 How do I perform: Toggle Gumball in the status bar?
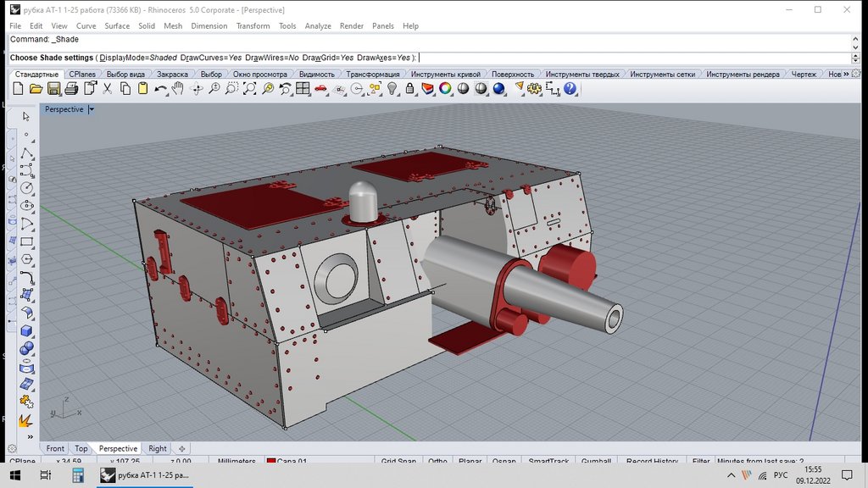click(596, 460)
